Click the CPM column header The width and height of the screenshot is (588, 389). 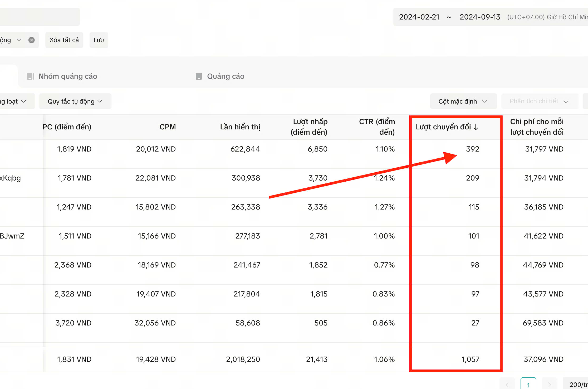click(x=168, y=127)
